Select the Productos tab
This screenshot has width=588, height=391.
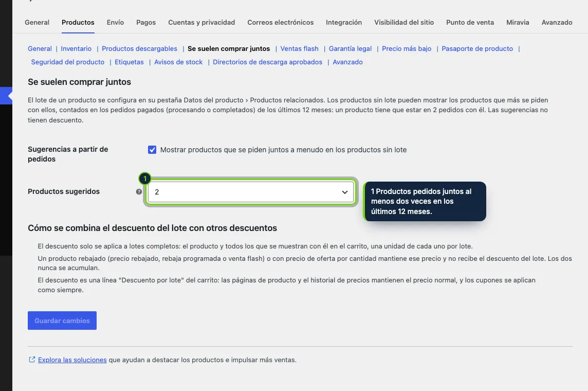tap(78, 22)
